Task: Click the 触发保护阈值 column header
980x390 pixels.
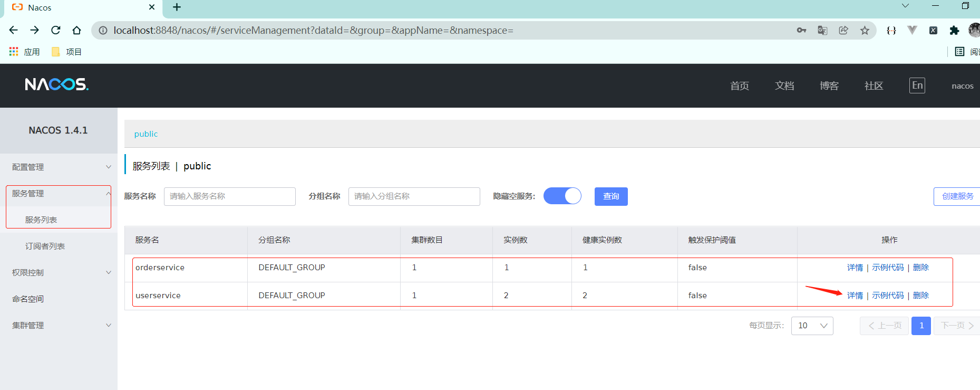Action: (712, 240)
